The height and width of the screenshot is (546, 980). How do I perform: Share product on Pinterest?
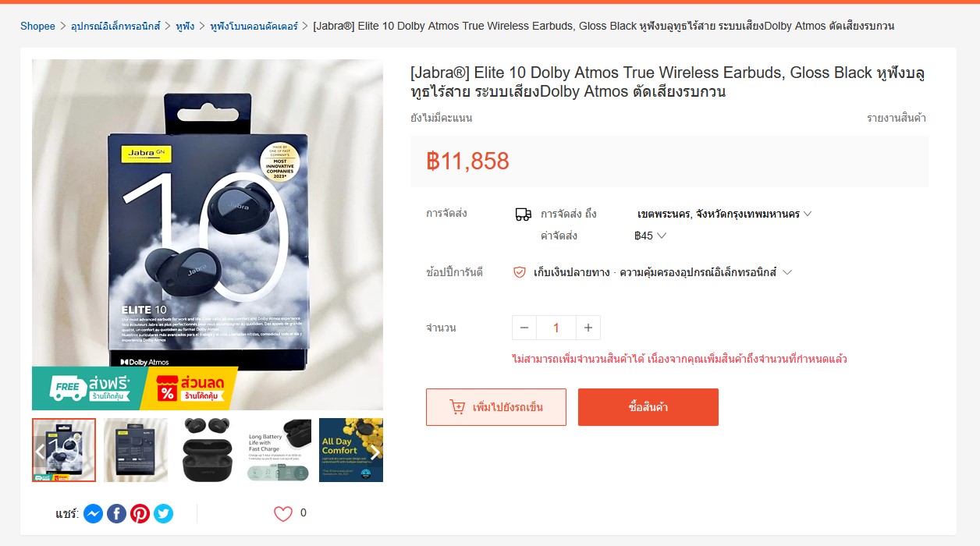point(140,513)
